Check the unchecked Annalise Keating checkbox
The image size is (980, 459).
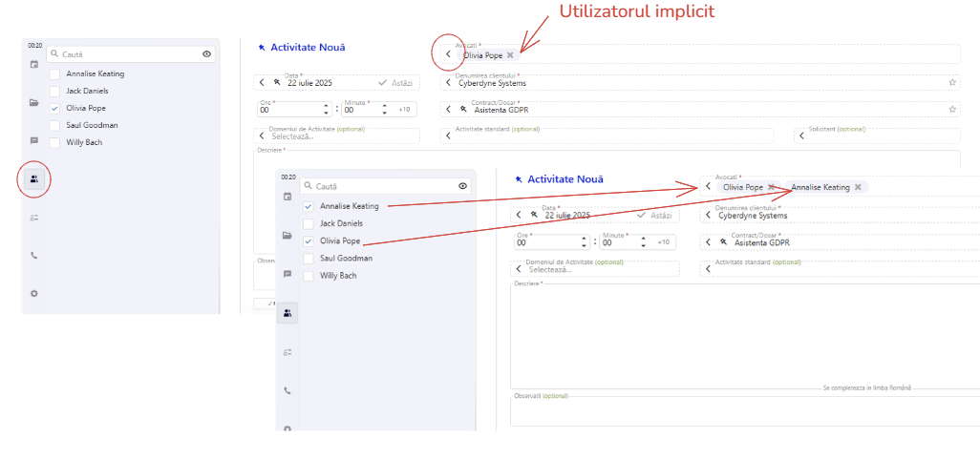coord(54,73)
